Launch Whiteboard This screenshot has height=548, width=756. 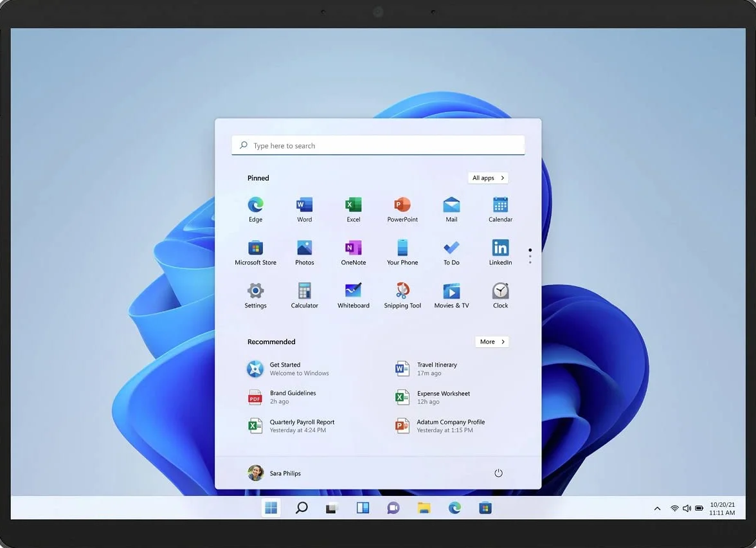pyautogui.click(x=354, y=295)
